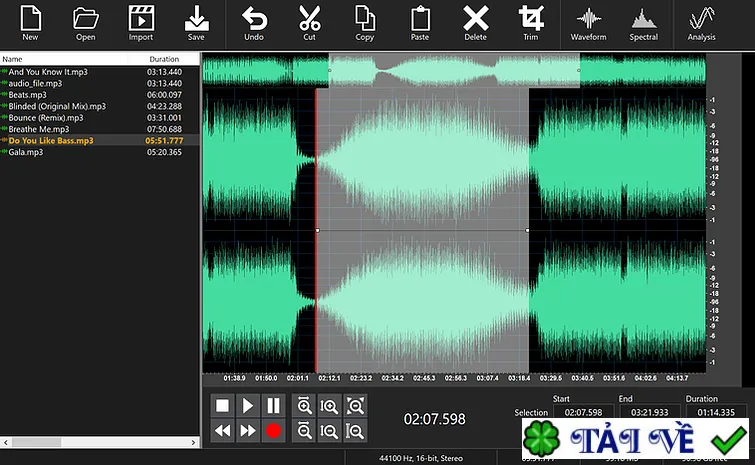The image size is (755, 465).
Task: Select And You Know It.mp3 file
Action: [100, 72]
